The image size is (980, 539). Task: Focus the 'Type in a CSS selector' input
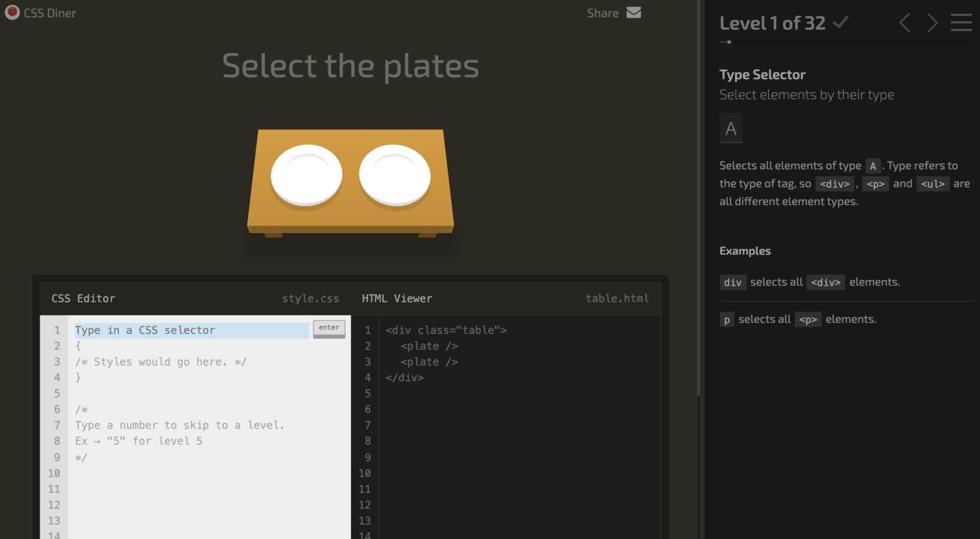point(191,330)
